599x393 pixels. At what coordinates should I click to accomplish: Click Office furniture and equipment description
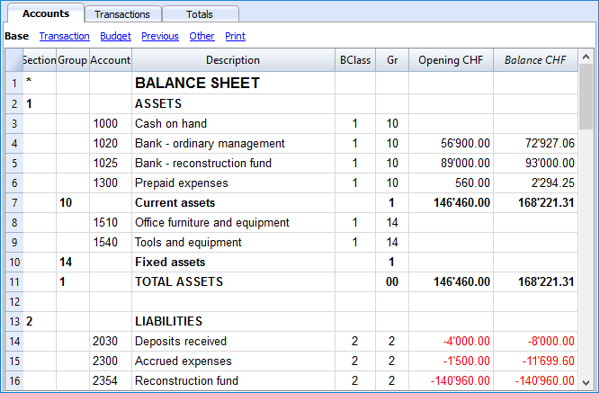212,223
